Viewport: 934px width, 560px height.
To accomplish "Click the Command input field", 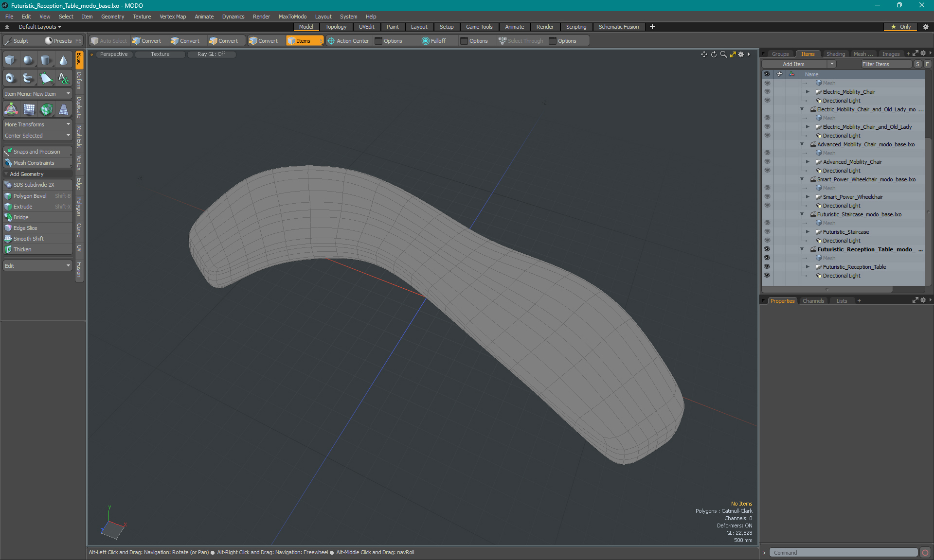I will 843,553.
